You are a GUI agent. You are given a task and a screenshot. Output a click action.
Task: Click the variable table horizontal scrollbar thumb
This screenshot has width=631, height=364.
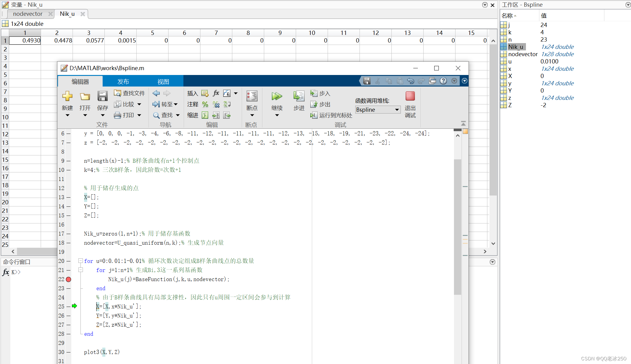(x=37, y=251)
